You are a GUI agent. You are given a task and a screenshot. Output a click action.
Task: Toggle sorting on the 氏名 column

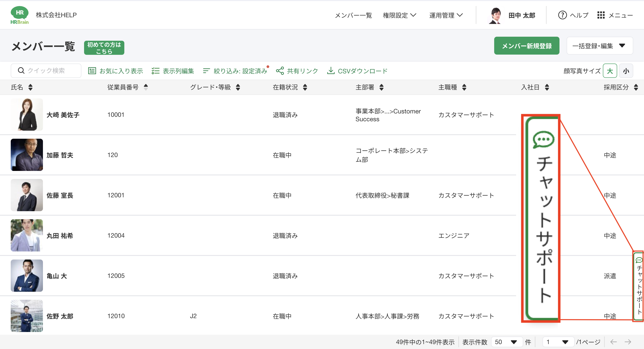coord(30,87)
